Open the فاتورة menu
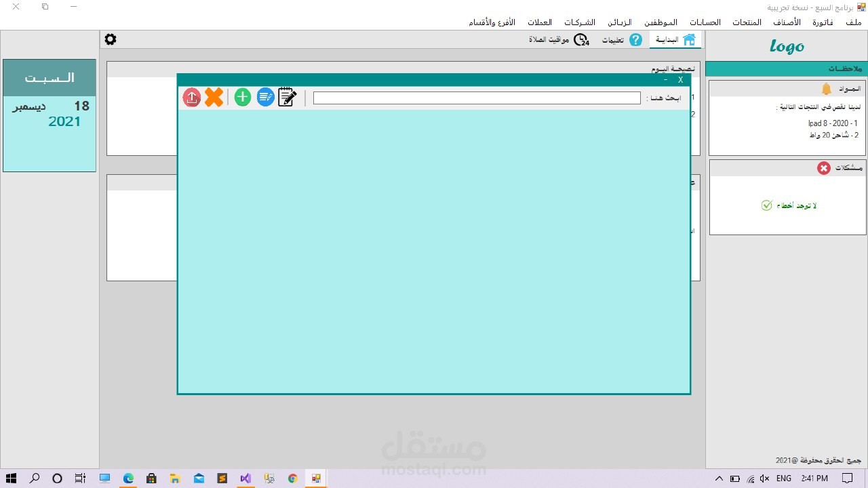 coord(823,22)
